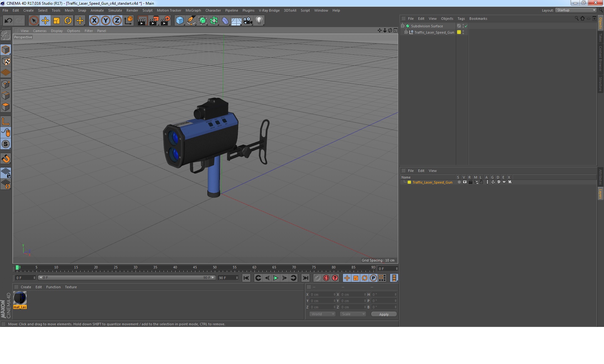Play the animation forward
This screenshot has height=364, width=604.
click(276, 278)
